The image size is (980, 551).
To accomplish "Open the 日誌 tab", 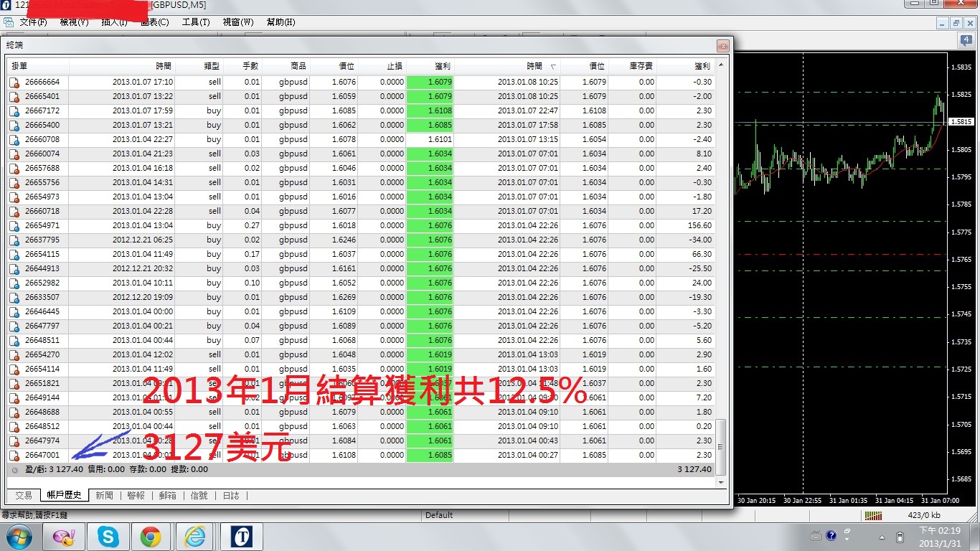I will [231, 495].
